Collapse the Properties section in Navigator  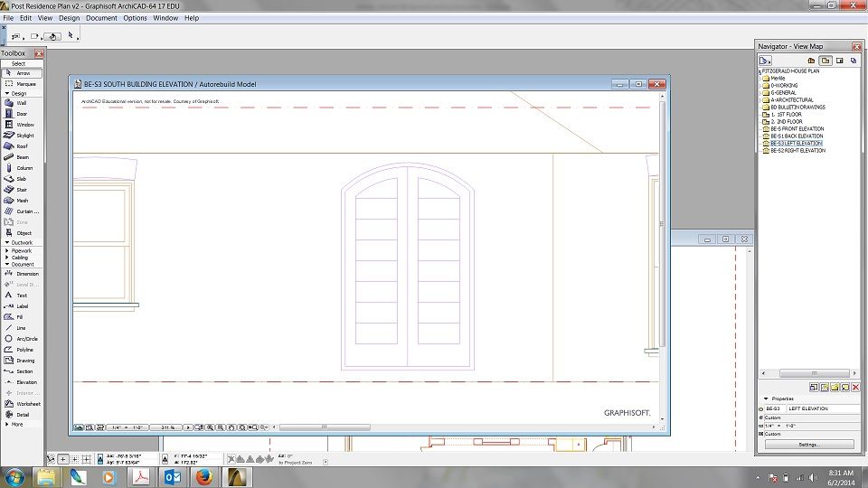pos(766,399)
